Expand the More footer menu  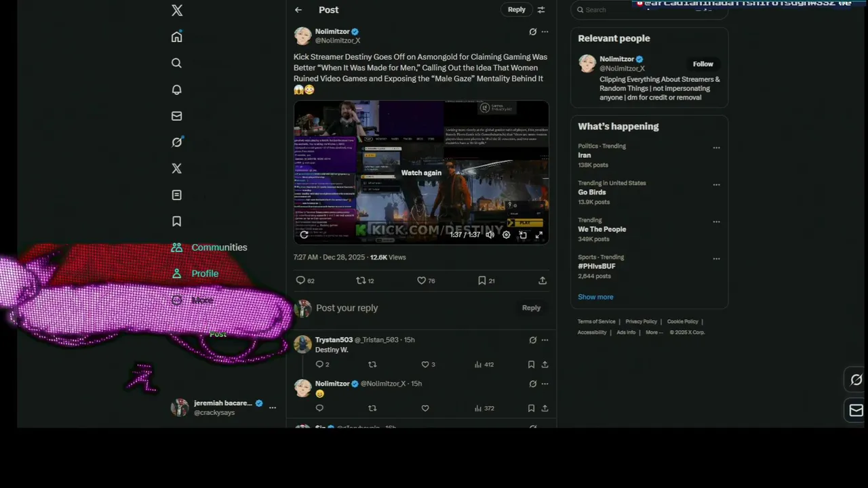(x=654, y=332)
